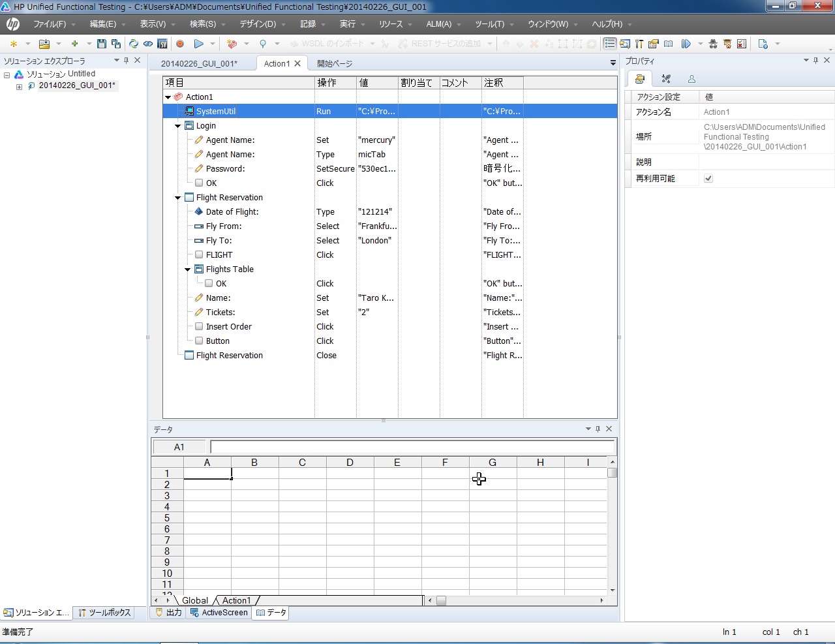Switch to the 開始ページ tab
835x644 pixels.
[335, 64]
